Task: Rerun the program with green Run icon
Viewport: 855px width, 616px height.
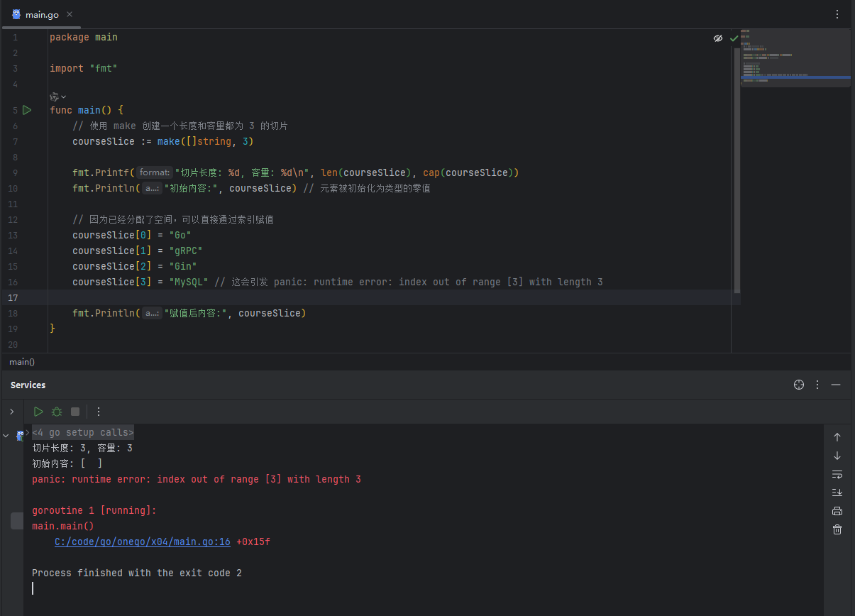Action: point(38,412)
